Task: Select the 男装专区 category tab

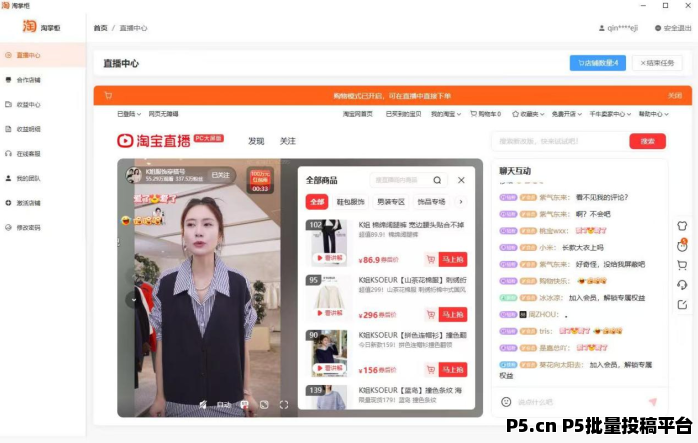Action: (x=391, y=202)
